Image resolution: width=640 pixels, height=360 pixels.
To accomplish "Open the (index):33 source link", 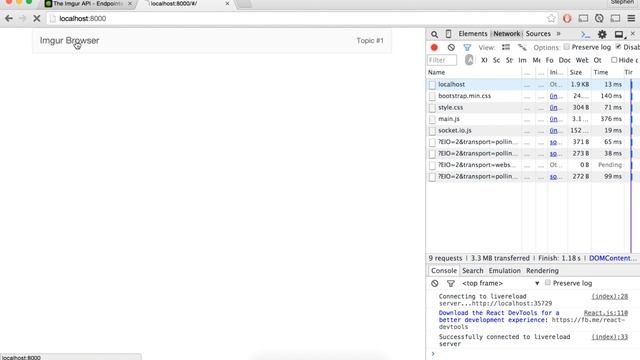I will point(609,337).
